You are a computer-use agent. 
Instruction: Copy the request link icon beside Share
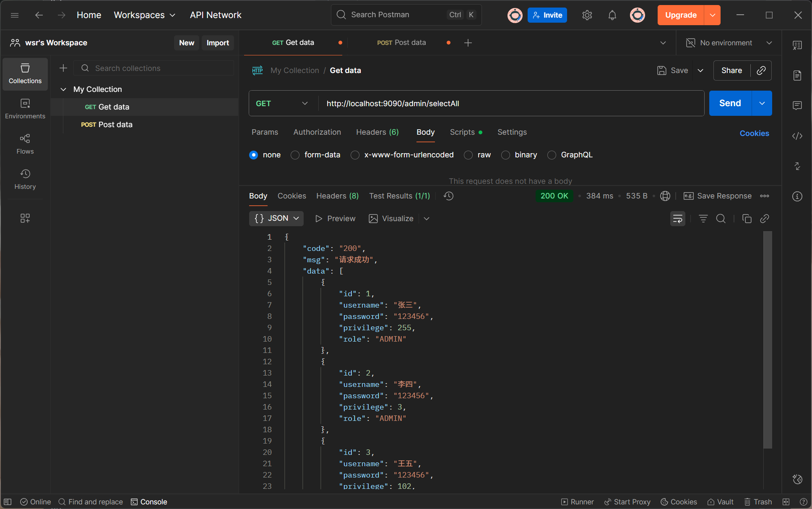(x=761, y=70)
